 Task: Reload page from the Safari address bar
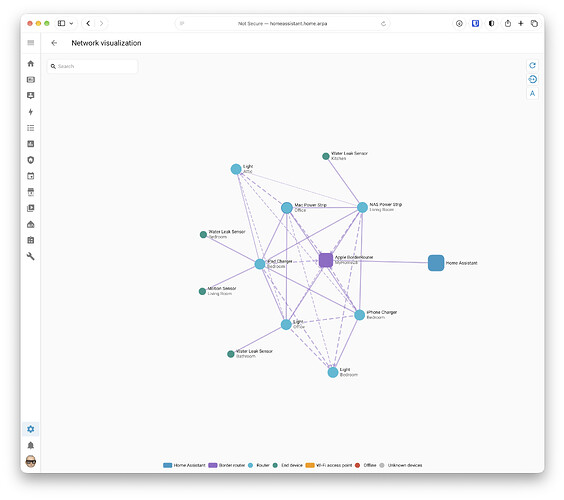[383, 24]
